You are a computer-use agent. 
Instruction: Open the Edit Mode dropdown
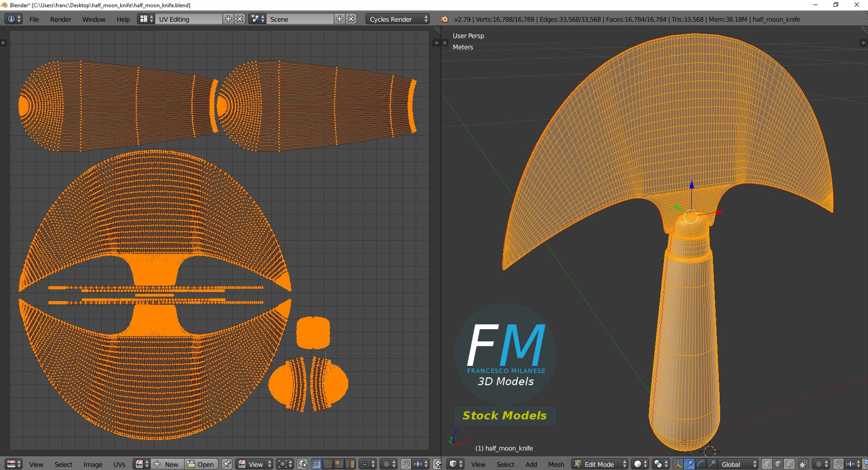pyautogui.click(x=600, y=464)
